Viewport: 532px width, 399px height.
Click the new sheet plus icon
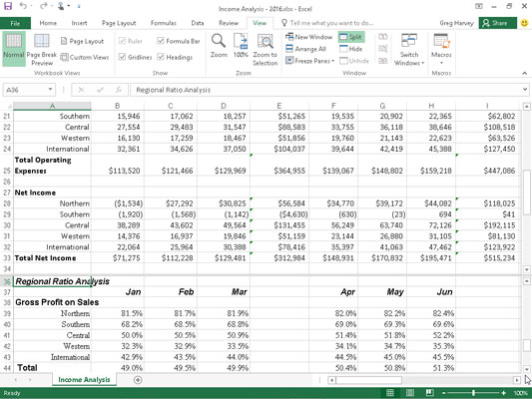click(x=138, y=380)
